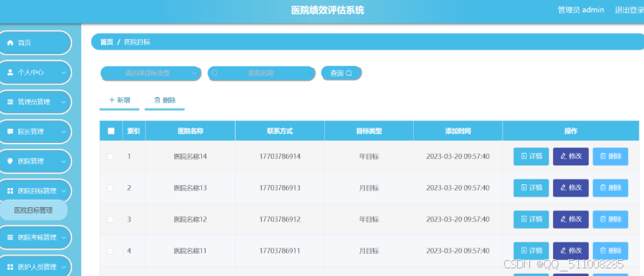Click the 医院名称 column header
This screenshot has width=644, height=276.
(190, 131)
